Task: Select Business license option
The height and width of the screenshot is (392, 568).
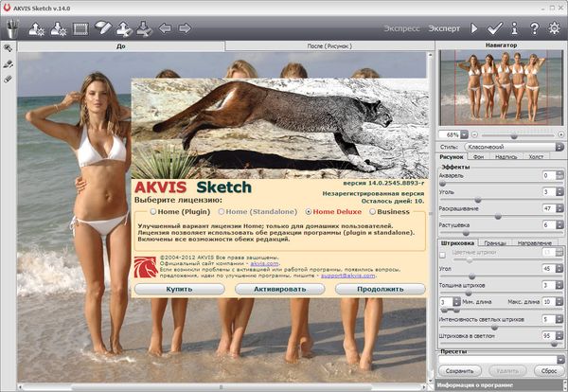Action: [372, 211]
